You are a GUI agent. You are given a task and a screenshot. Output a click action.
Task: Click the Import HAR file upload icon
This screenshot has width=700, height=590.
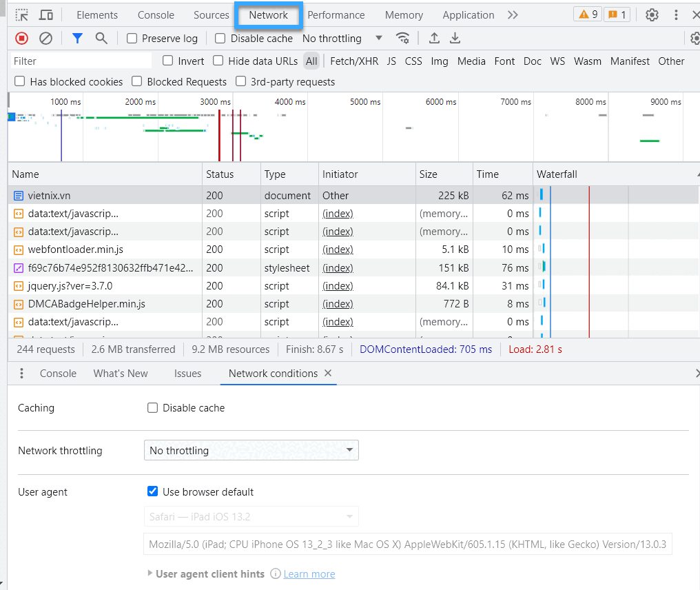(x=434, y=39)
